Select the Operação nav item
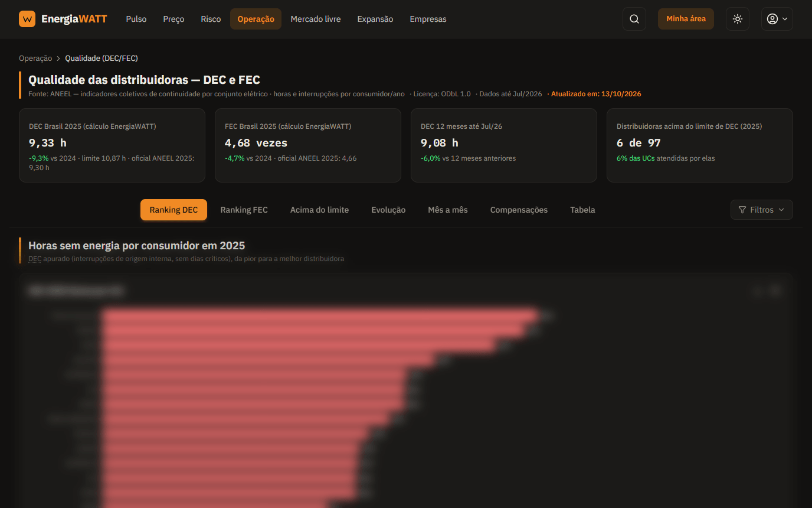812x508 pixels. click(256, 19)
